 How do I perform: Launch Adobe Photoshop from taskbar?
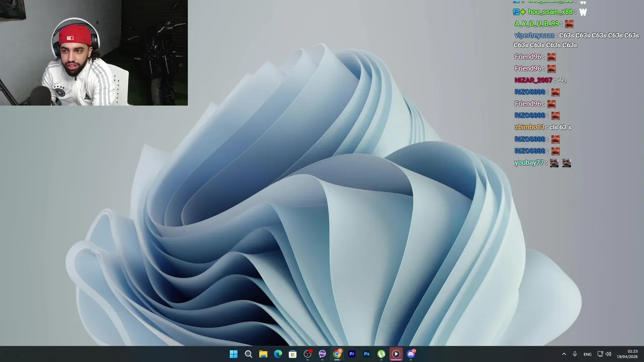click(x=366, y=354)
